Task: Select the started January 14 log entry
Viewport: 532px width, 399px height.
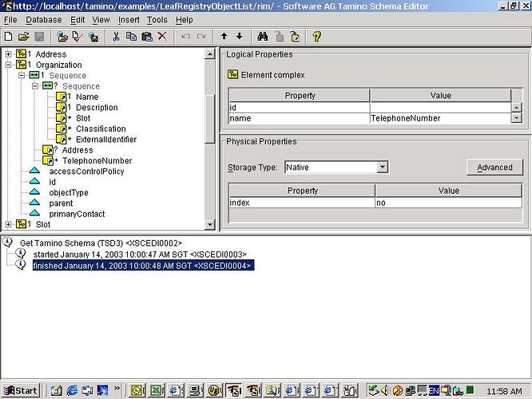Action: pyautogui.click(x=140, y=255)
